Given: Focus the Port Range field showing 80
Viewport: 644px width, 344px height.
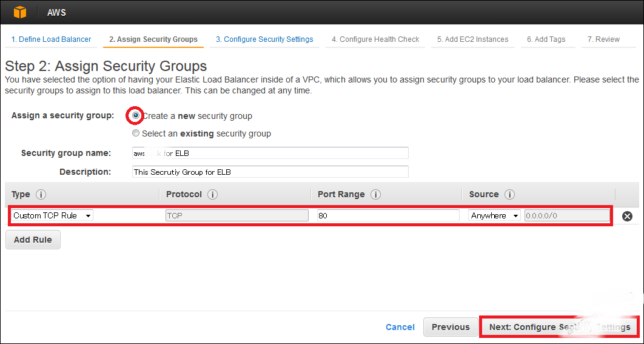Looking at the screenshot, I should (x=387, y=215).
